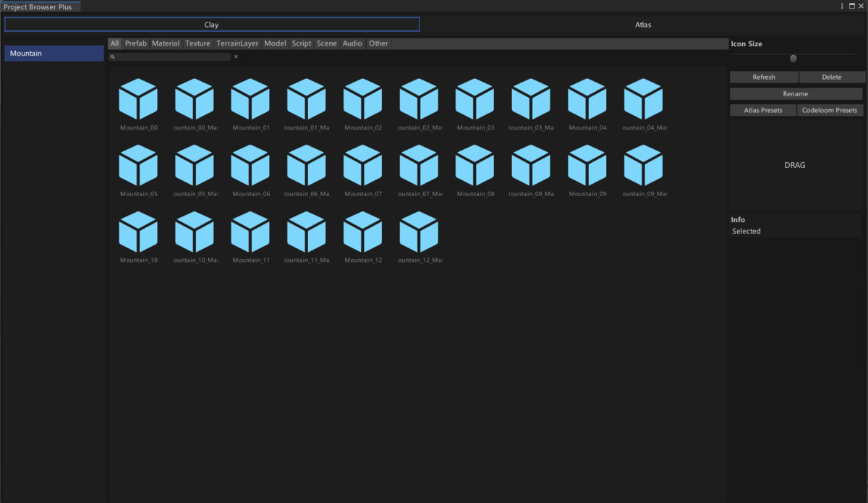
Task: Click the Mountain_10 cube icon
Action: (138, 231)
